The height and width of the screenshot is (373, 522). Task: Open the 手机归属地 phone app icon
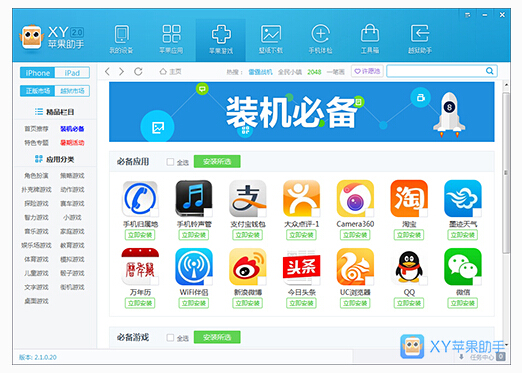(140, 199)
